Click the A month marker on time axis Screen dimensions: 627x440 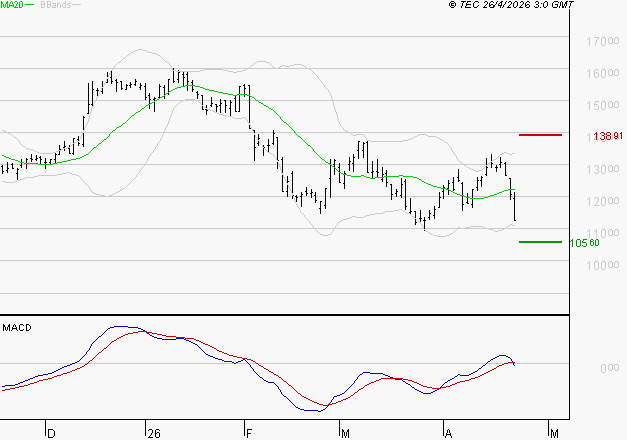(449, 434)
